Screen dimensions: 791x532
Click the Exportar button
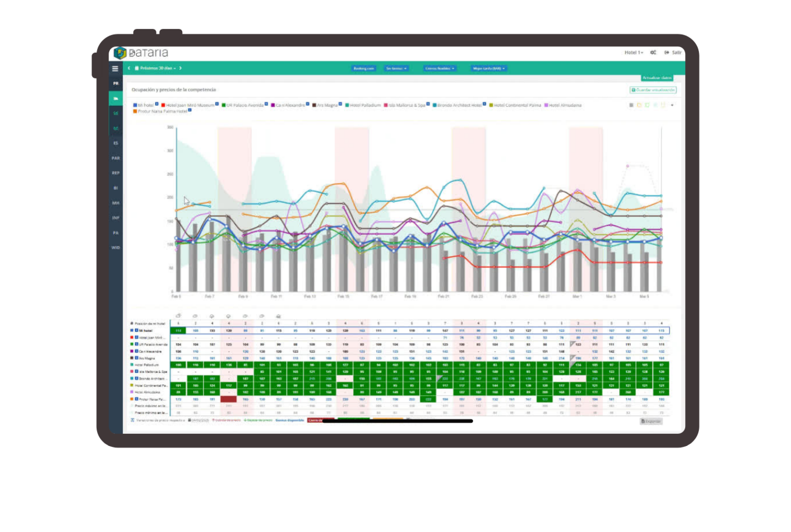(x=651, y=421)
